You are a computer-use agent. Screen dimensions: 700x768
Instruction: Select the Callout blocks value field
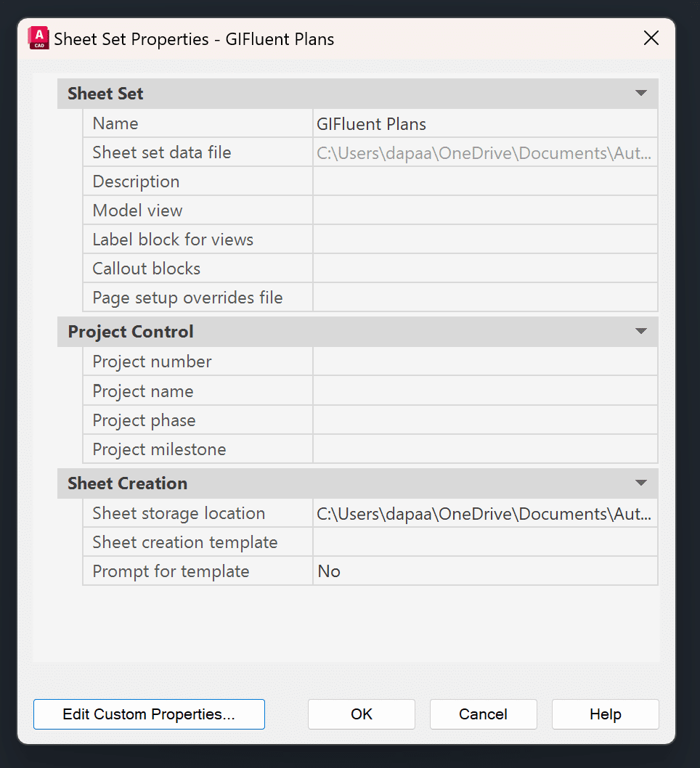coord(484,268)
